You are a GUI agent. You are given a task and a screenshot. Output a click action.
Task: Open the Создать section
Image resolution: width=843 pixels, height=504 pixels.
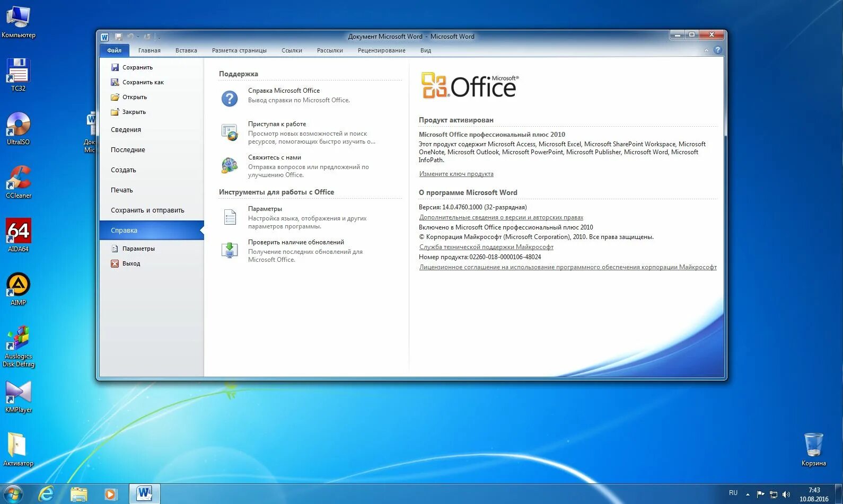tap(124, 170)
